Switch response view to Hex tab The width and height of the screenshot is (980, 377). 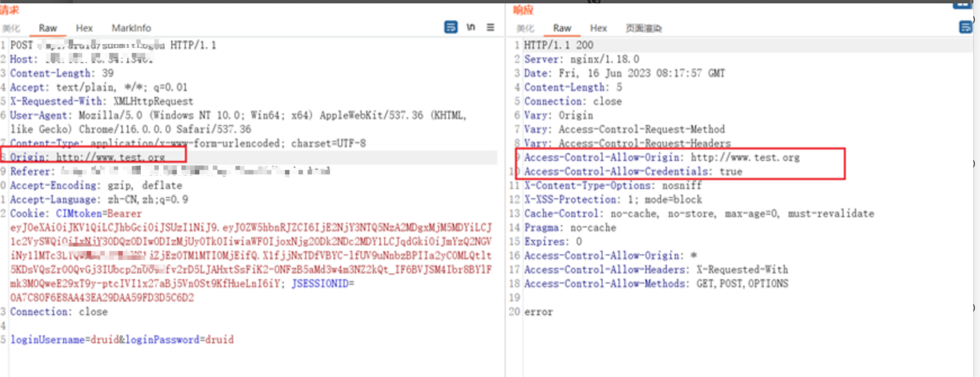coord(598,28)
